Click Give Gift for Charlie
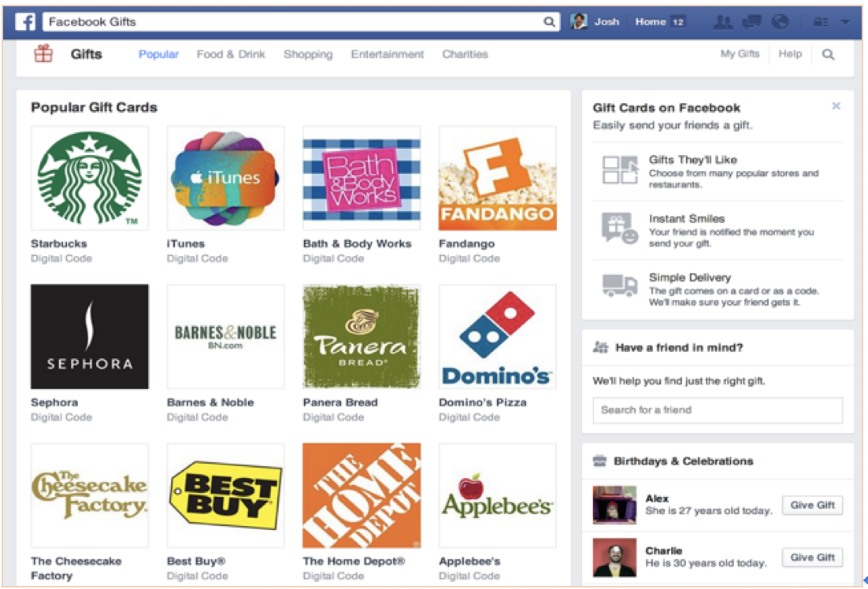 click(812, 558)
